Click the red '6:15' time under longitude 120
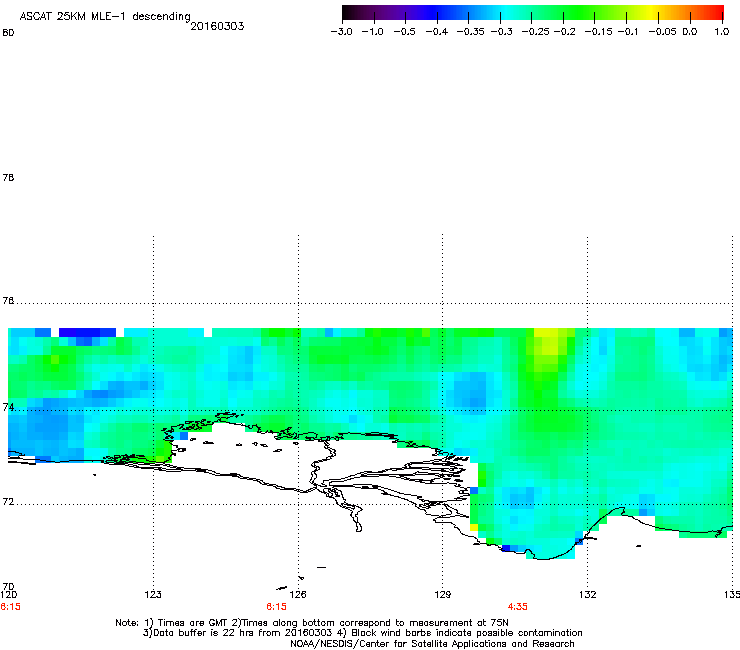Screen dimensions: 740x650 coord(10,607)
